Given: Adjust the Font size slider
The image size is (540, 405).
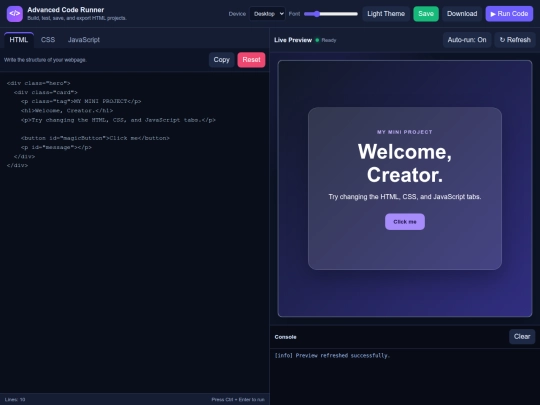Looking at the screenshot, I should click(331, 14).
